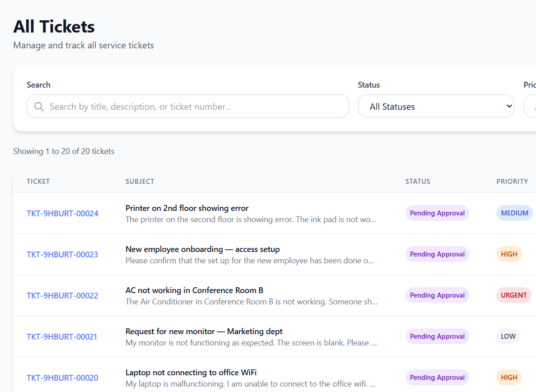Click the search tickets input field
The width and height of the screenshot is (536, 392).
tap(194, 107)
